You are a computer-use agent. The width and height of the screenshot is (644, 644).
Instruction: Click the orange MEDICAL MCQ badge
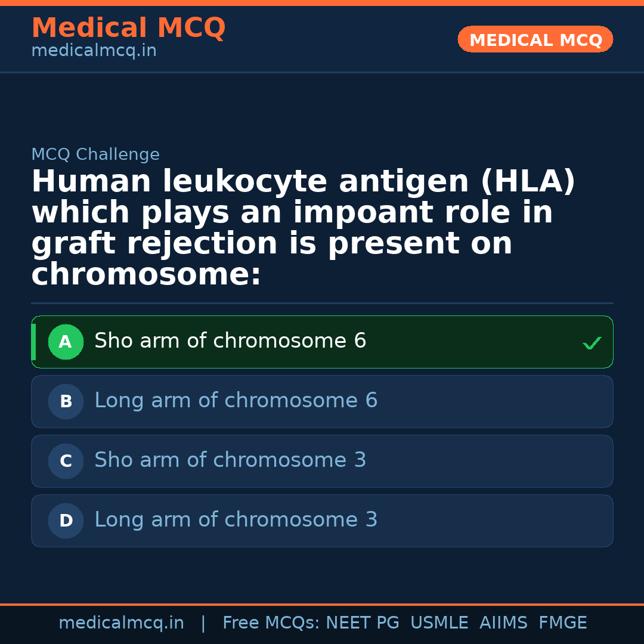point(535,40)
